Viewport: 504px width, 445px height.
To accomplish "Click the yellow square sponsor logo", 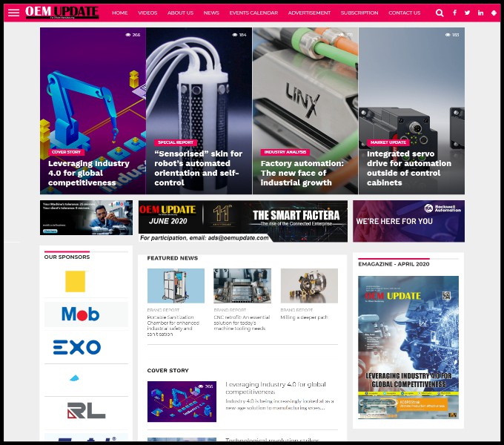I will point(75,281).
